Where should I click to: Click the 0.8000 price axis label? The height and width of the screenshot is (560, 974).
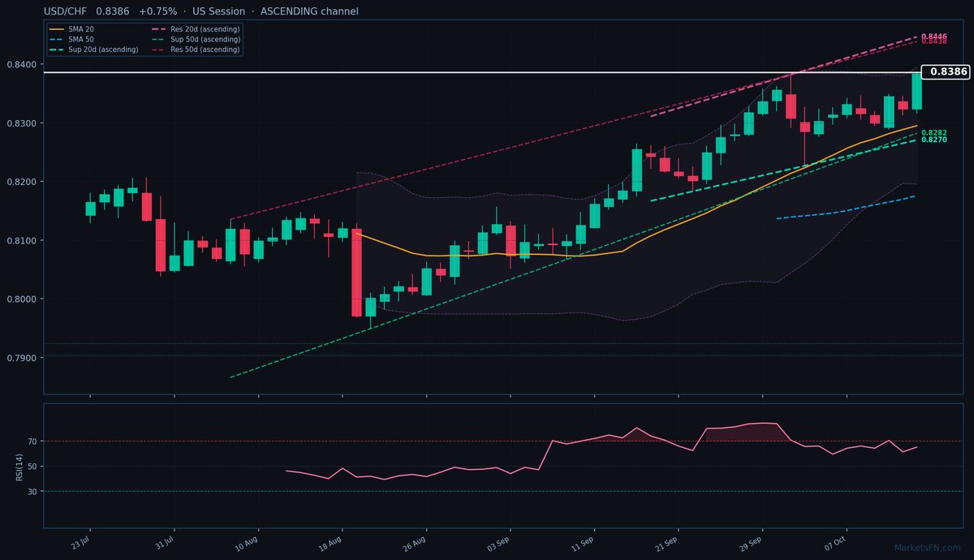coord(22,299)
